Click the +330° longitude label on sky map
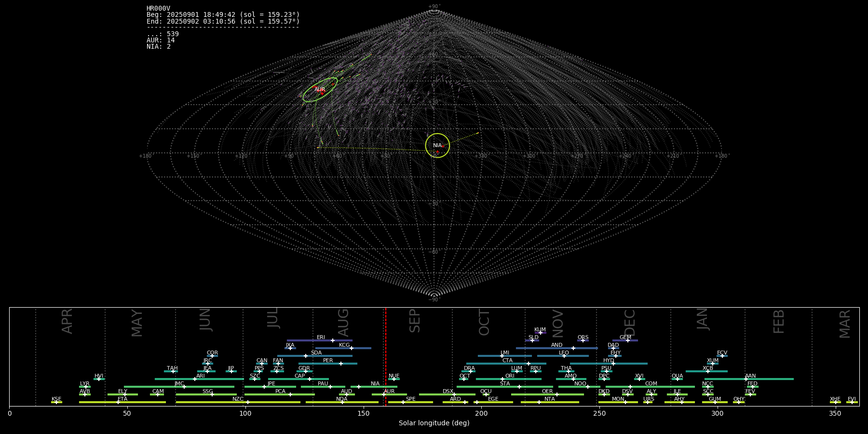This screenshot has width=868, height=434. pos(481,156)
